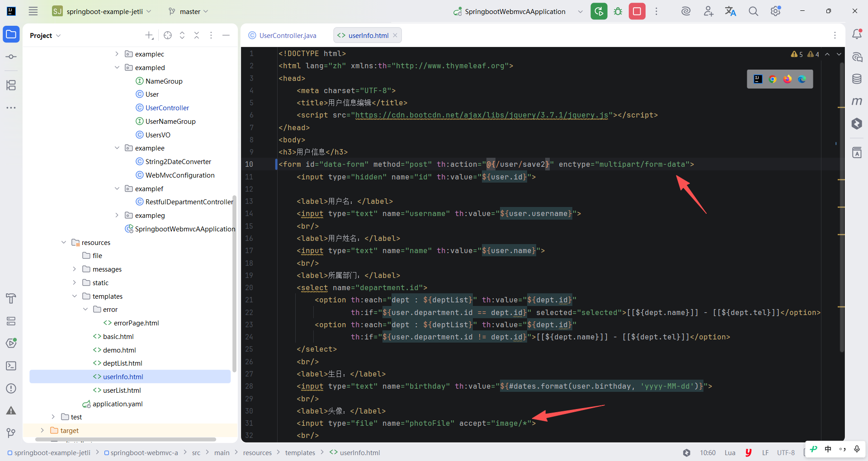Open preview in built-in IDE browser
The width and height of the screenshot is (868, 461).
coord(758,79)
